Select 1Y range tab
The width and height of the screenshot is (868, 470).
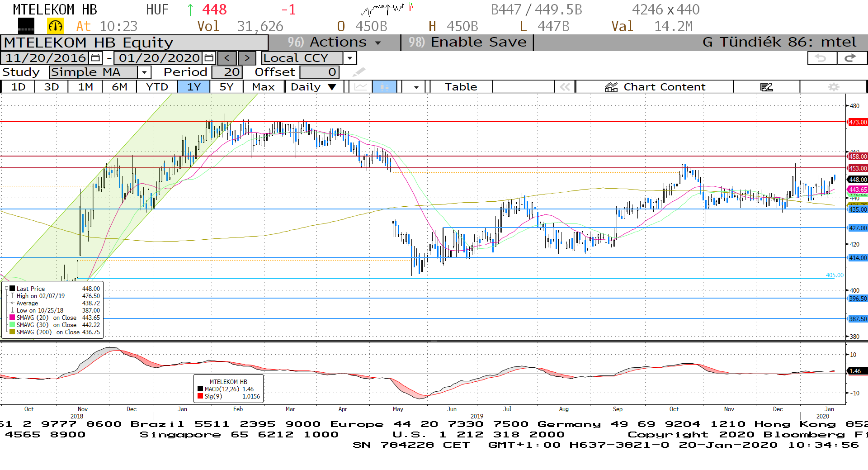[x=193, y=87]
